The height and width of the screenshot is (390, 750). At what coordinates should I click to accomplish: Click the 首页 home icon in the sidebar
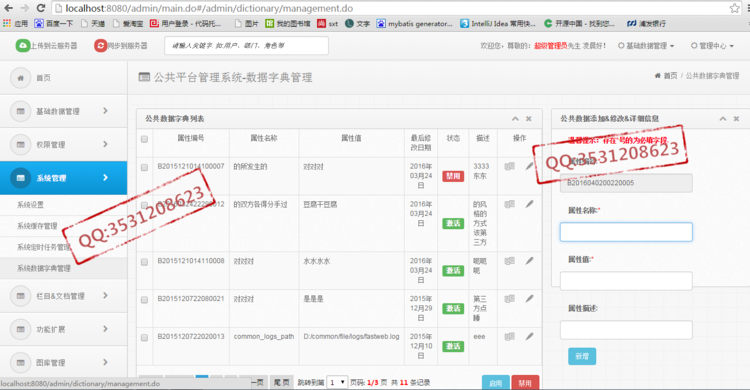tap(21, 78)
